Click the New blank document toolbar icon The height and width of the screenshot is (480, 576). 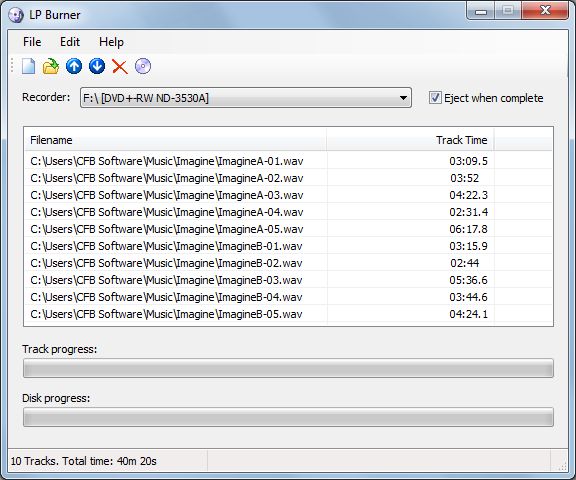[x=29, y=66]
